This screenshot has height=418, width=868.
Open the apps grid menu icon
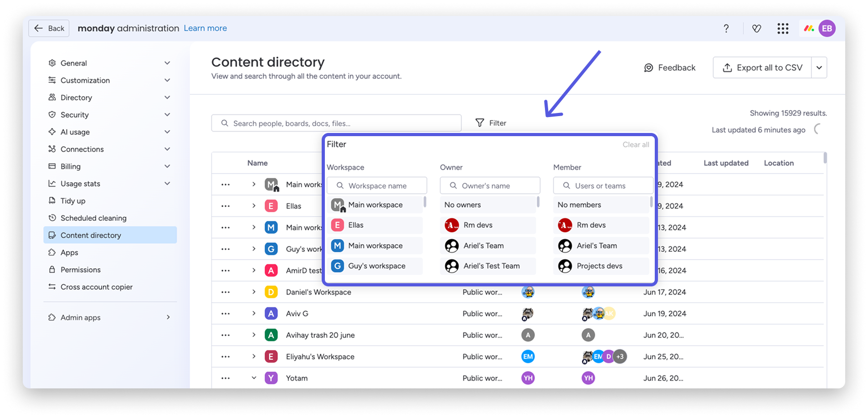783,29
